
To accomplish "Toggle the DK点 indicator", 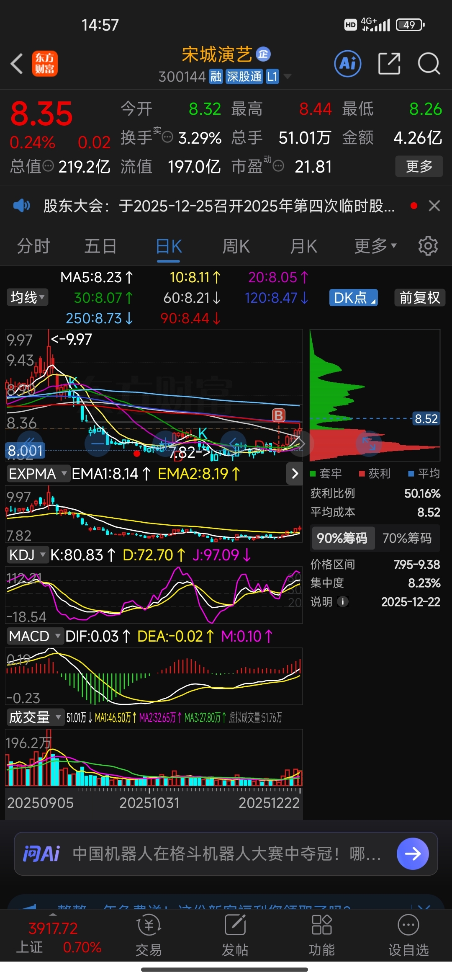I will point(354,298).
